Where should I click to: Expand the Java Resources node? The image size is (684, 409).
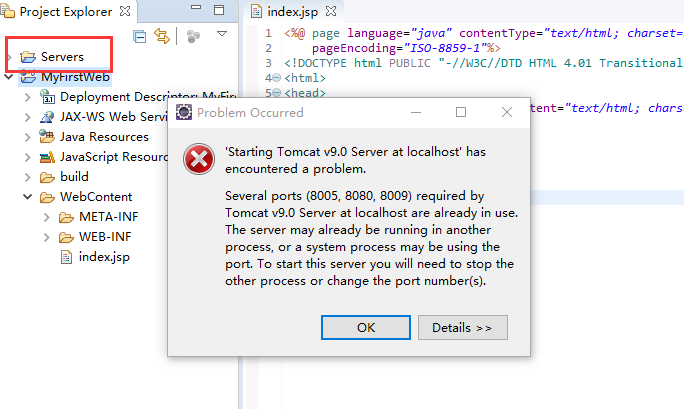pyautogui.click(x=27, y=137)
